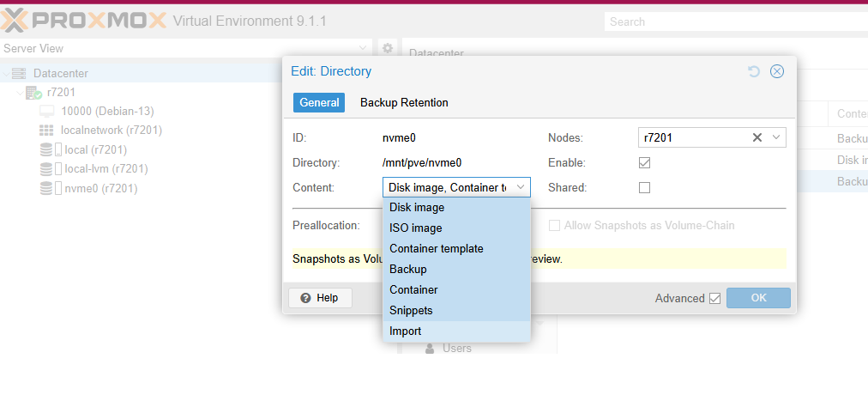Image resolution: width=868 pixels, height=395 pixels.
Task: Click the reset icon in dialog header
Action: [x=754, y=71]
